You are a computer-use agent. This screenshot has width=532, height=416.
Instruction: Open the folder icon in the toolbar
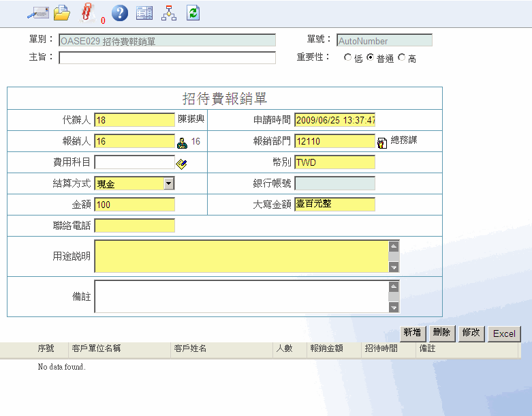(62, 12)
